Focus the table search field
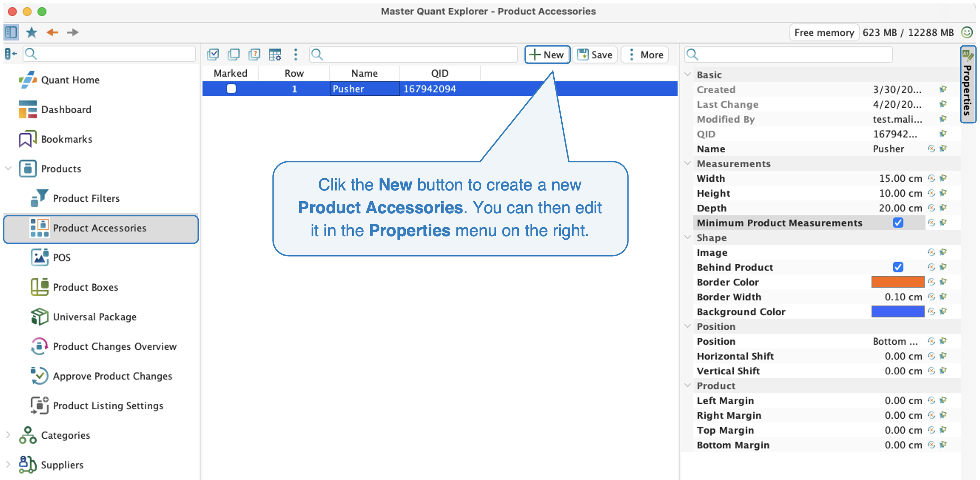This screenshot has height=480, width=980. [413, 54]
